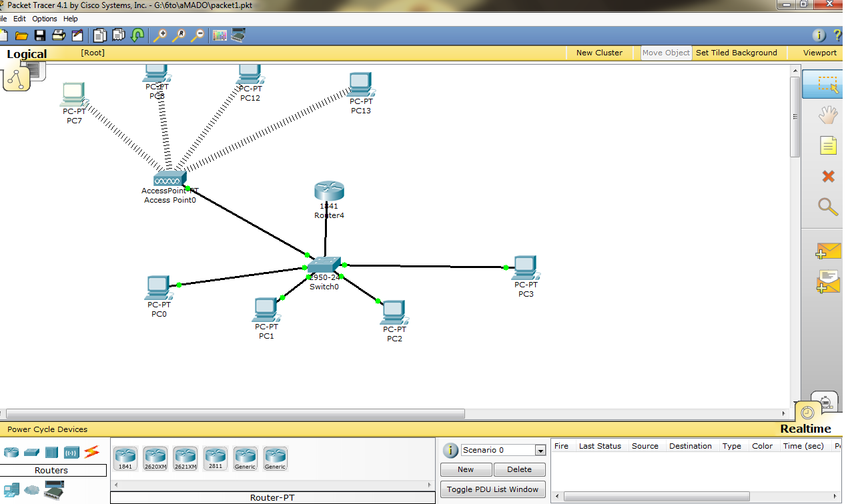This screenshot has width=850, height=504.
Task: Zoom in using the magnifier plus icon
Action: tap(160, 35)
